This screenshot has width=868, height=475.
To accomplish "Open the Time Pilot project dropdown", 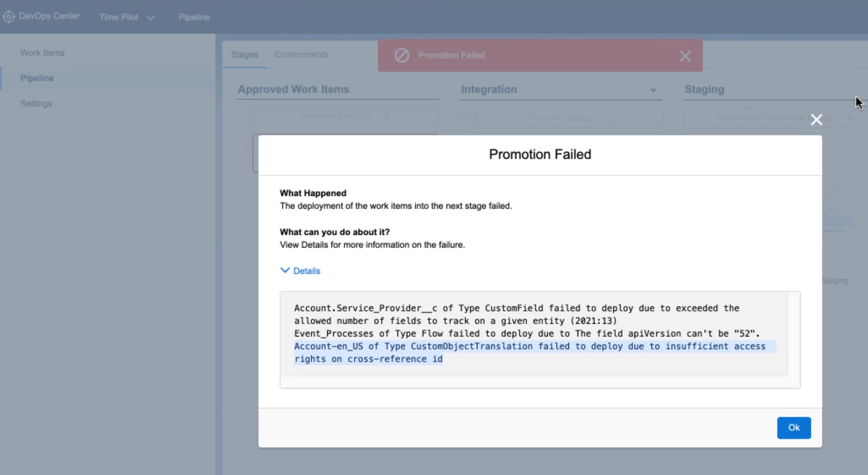I will [x=127, y=17].
